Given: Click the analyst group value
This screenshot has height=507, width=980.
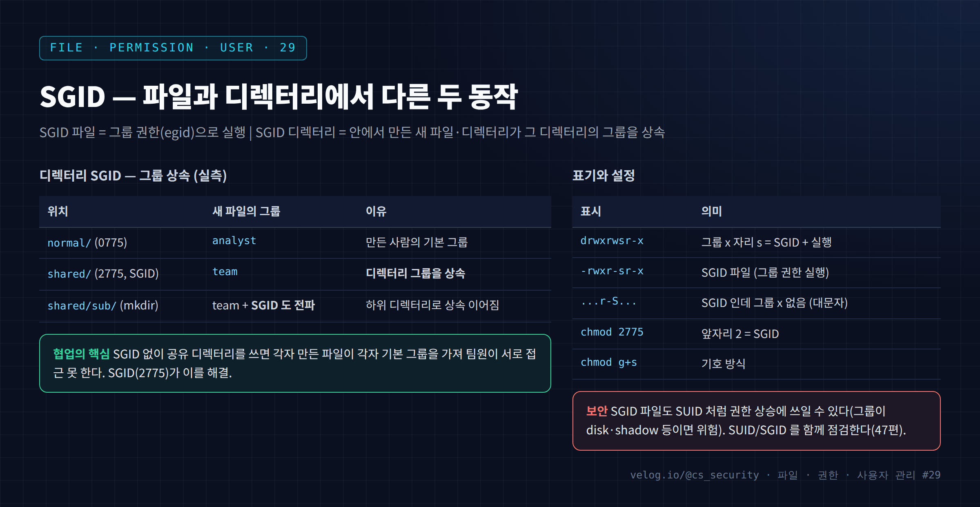Looking at the screenshot, I should 234,241.
